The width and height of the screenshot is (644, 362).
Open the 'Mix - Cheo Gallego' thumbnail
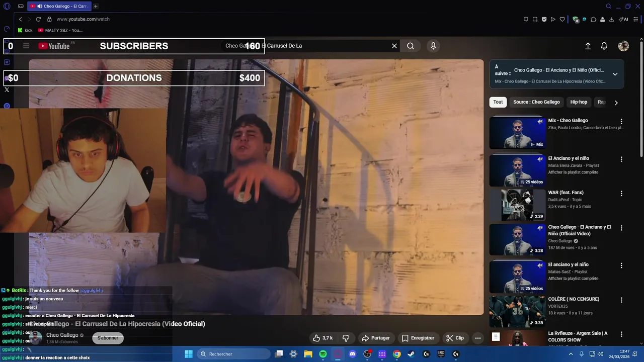coord(517,133)
